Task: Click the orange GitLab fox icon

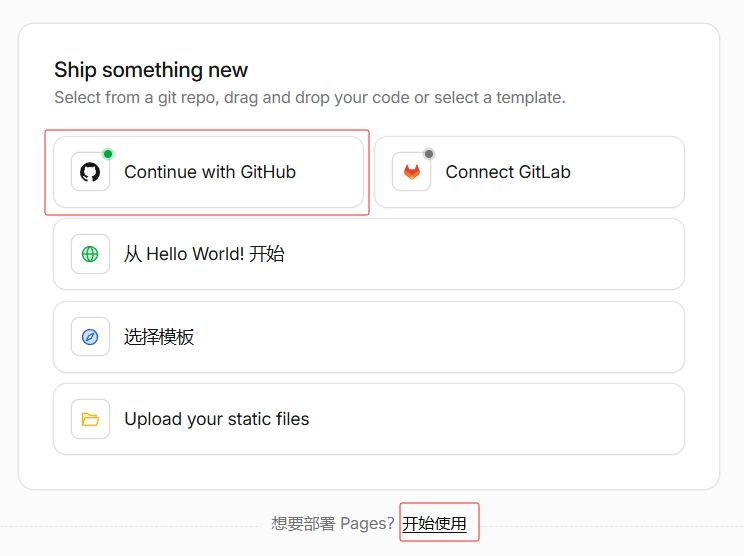Action: [412, 172]
